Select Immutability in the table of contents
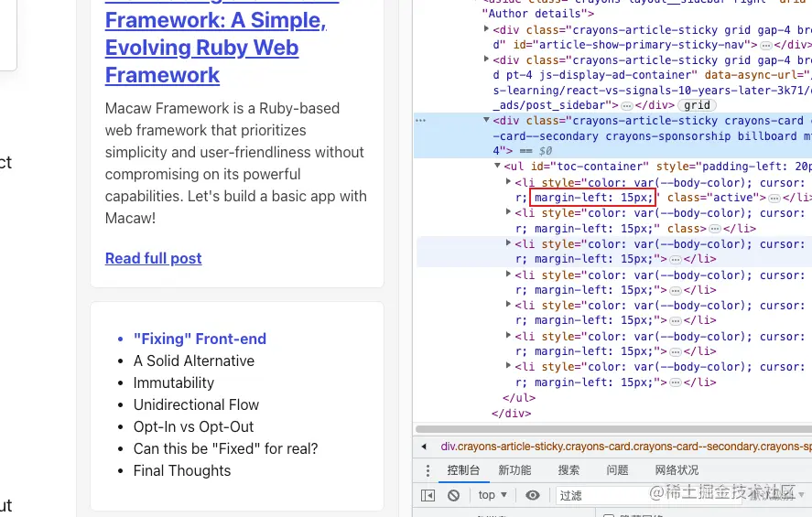This screenshot has width=812, height=517. click(174, 382)
